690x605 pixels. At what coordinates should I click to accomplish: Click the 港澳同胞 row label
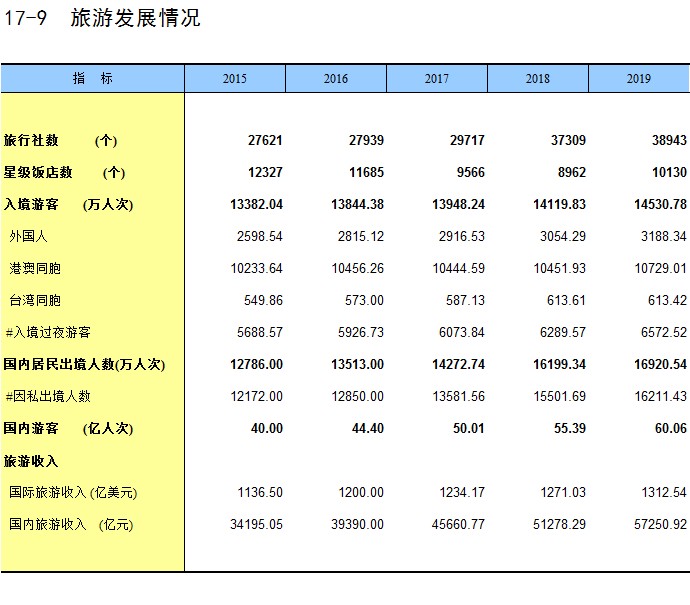click(x=35, y=268)
